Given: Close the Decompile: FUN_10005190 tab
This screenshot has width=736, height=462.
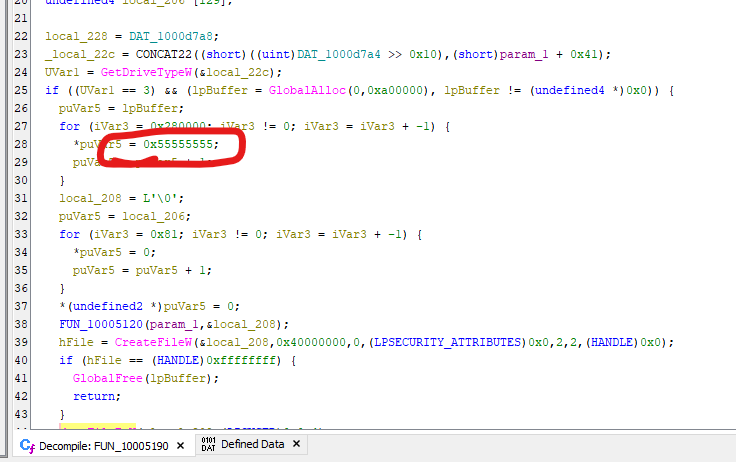Looking at the screenshot, I should coord(180,445).
